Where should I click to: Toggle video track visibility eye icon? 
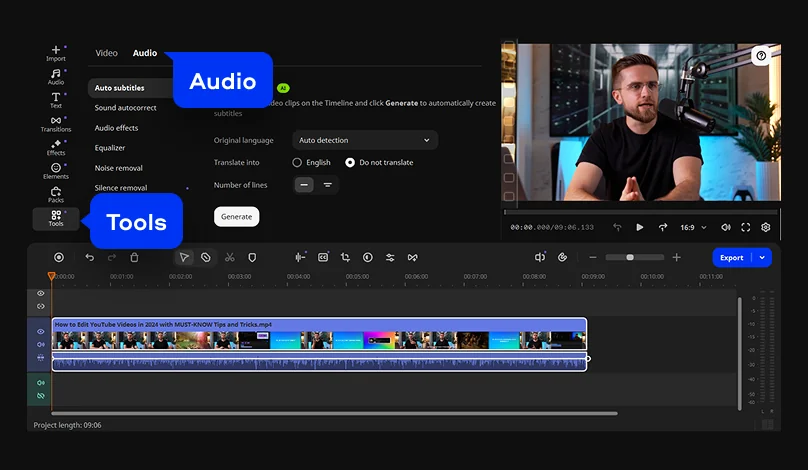click(41, 331)
